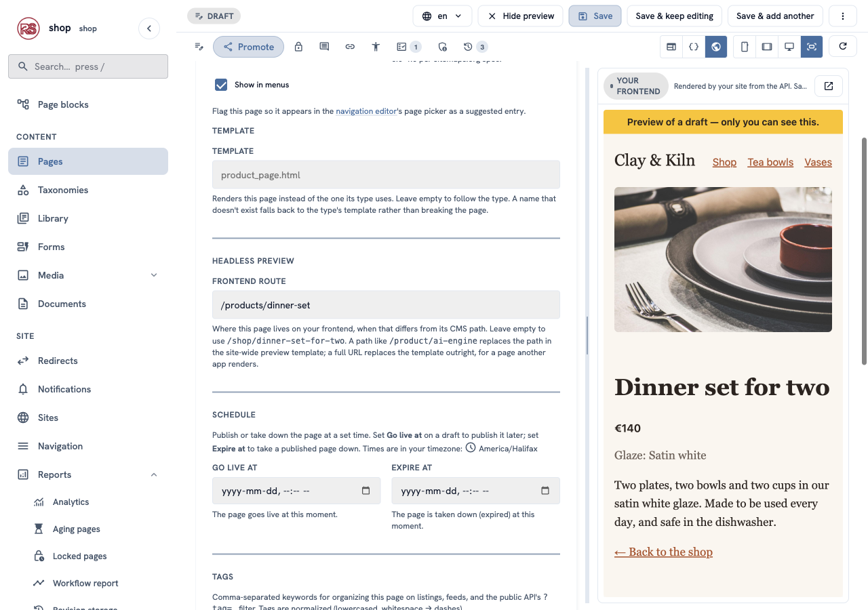The width and height of the screenshot is (868, 610).
Task: Click the Save button
Action: point(595,16)
